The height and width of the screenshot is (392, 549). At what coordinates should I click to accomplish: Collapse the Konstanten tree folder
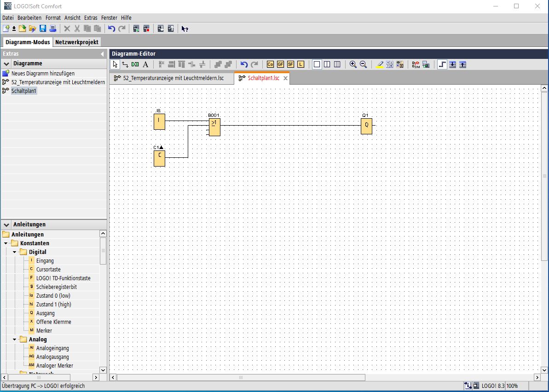pos(6,243)
